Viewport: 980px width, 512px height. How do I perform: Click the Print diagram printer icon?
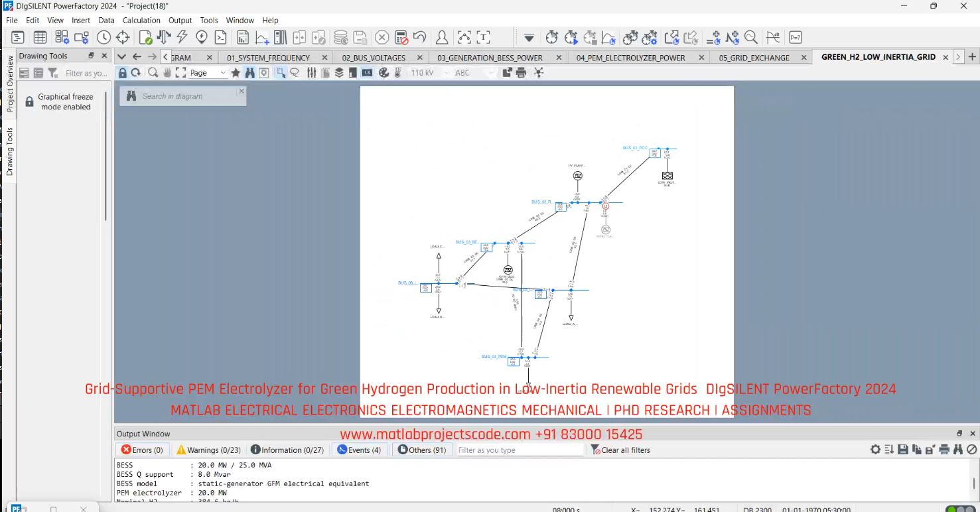pos(521,73)
